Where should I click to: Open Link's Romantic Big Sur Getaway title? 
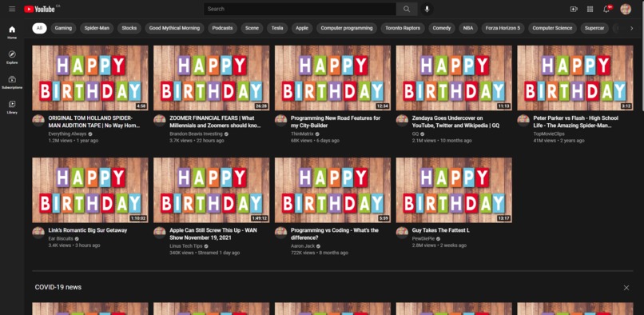[88, 230]
